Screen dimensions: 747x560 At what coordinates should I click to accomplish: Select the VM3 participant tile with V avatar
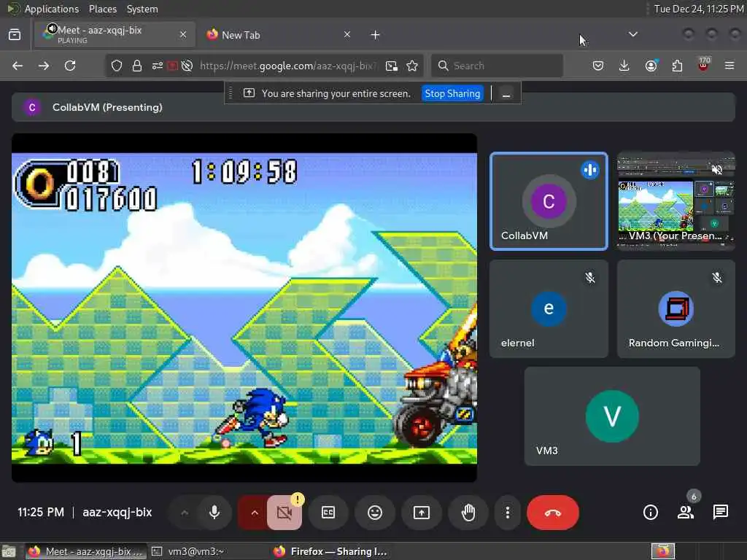coord(612,416)
